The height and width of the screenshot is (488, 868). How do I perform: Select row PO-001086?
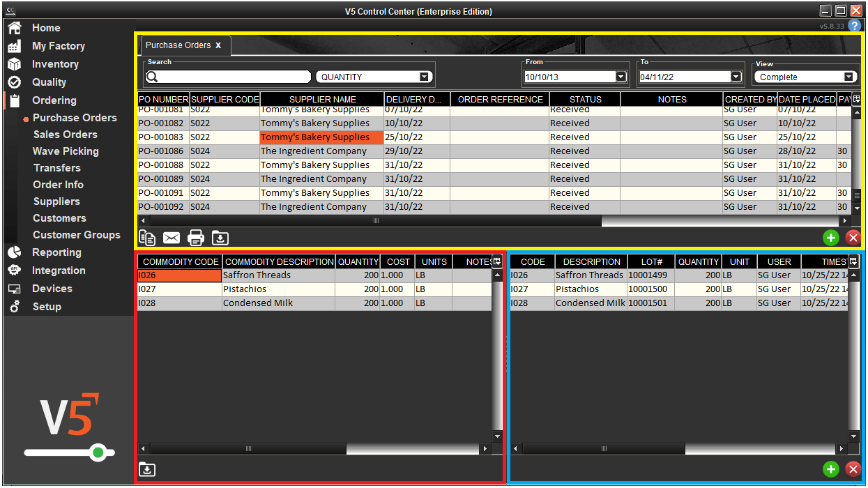[x=494, y=151]
